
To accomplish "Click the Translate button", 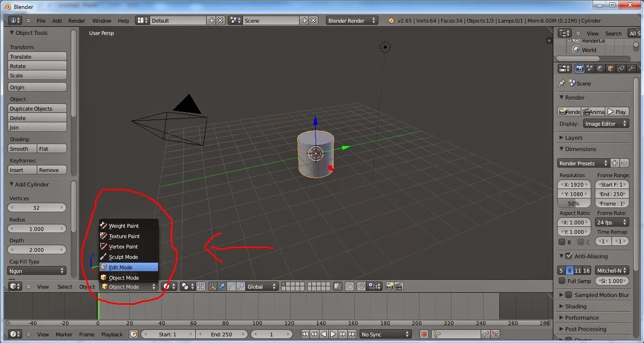I will 37,56.
